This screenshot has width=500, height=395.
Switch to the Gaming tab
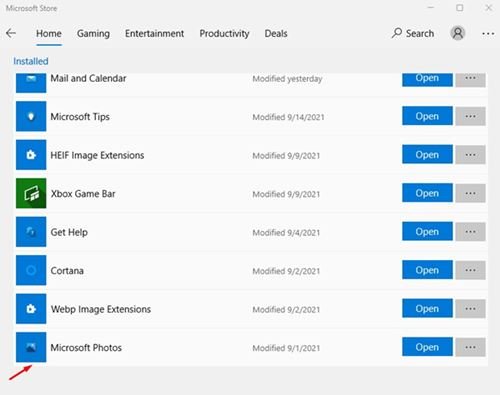point(93,34)
